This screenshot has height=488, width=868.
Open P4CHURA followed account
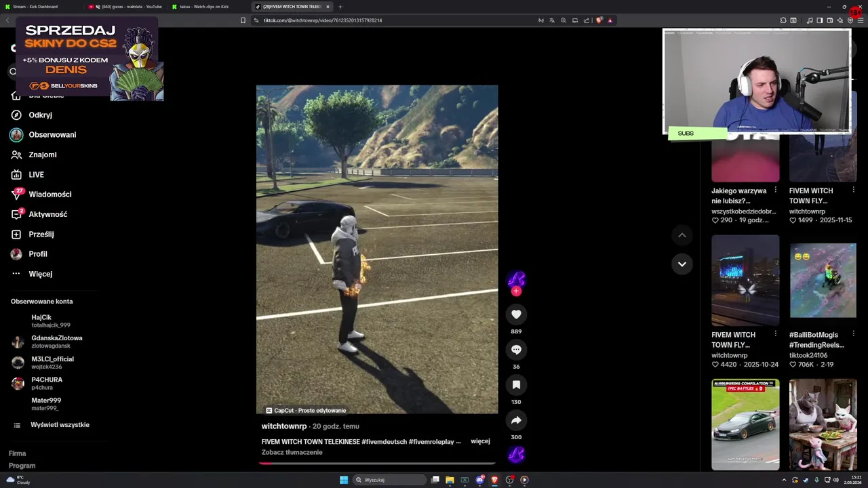(x=46, y=384)
